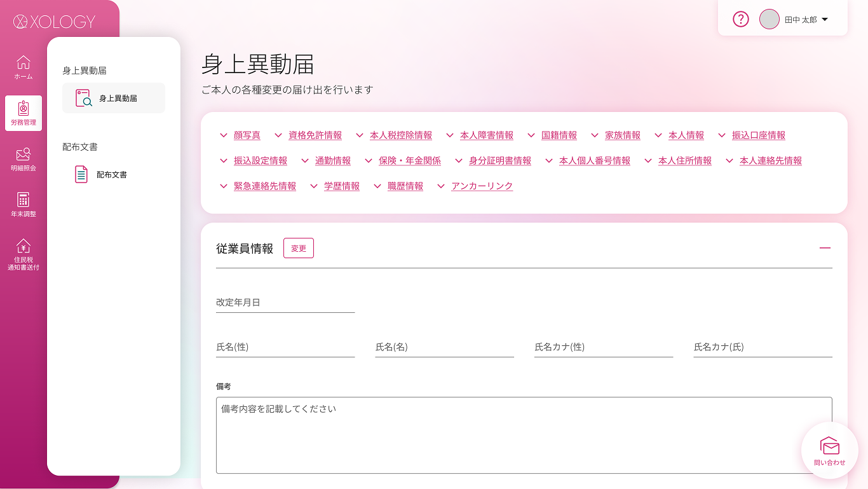Focus the 備考 text area
The image size is (868, 489).
524,435
